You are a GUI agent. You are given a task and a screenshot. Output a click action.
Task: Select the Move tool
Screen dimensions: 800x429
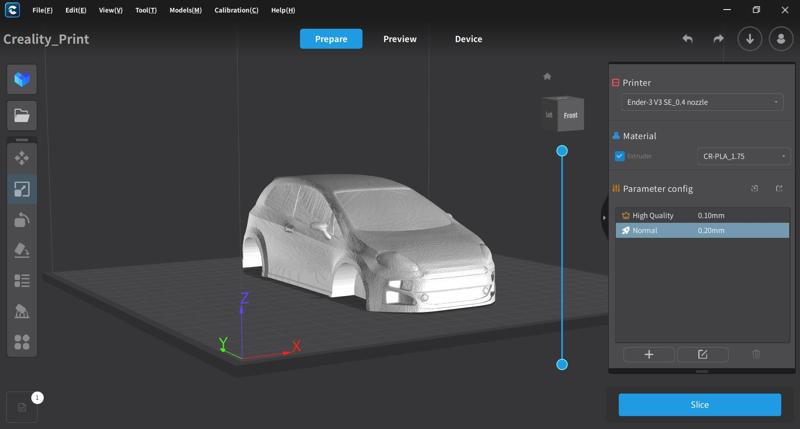click(21, 158)
